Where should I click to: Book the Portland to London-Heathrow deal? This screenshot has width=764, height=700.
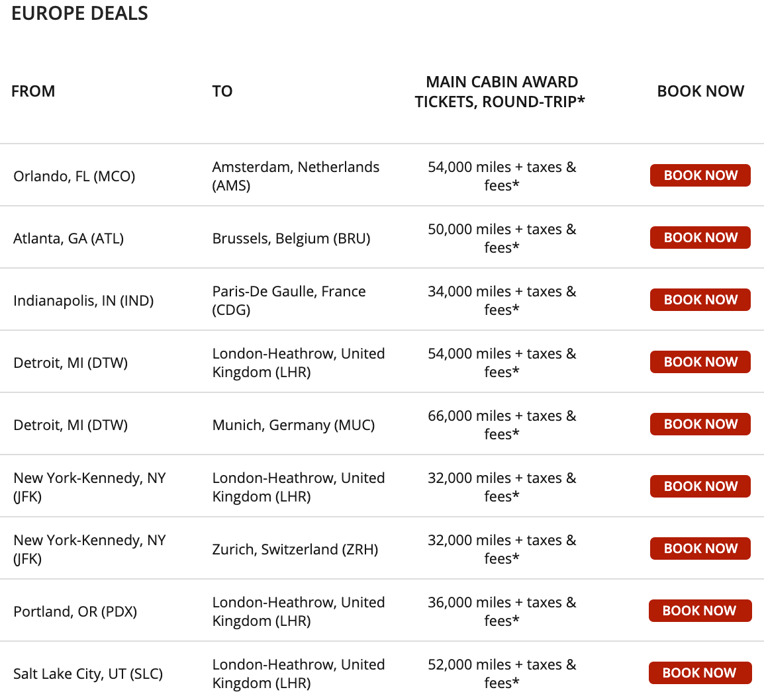tap(699, 611)
